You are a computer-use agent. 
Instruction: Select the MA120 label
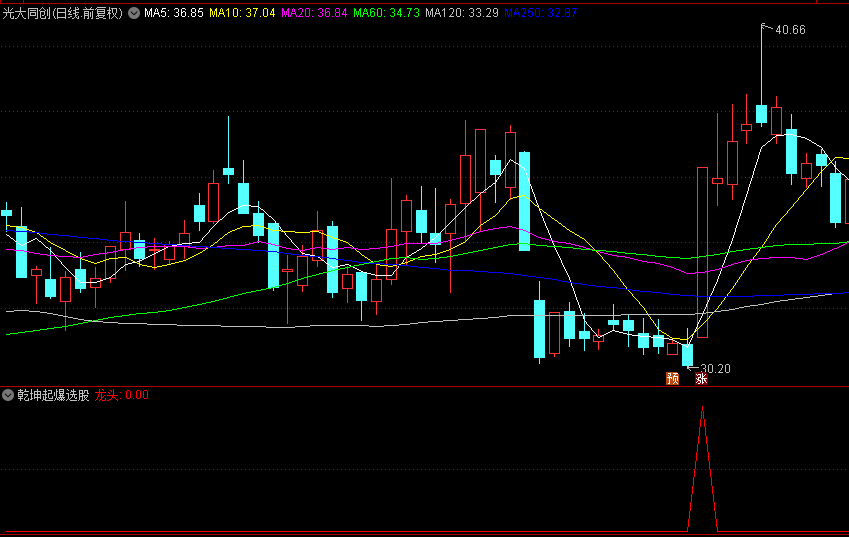pyautogui.click(x=462, y=13)
